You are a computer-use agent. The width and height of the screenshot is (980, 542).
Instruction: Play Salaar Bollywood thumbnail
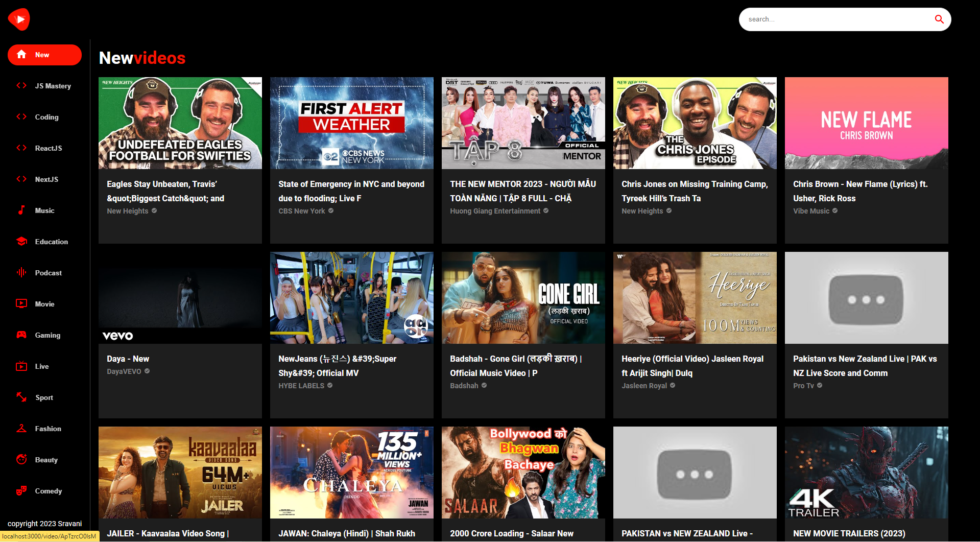523,473
